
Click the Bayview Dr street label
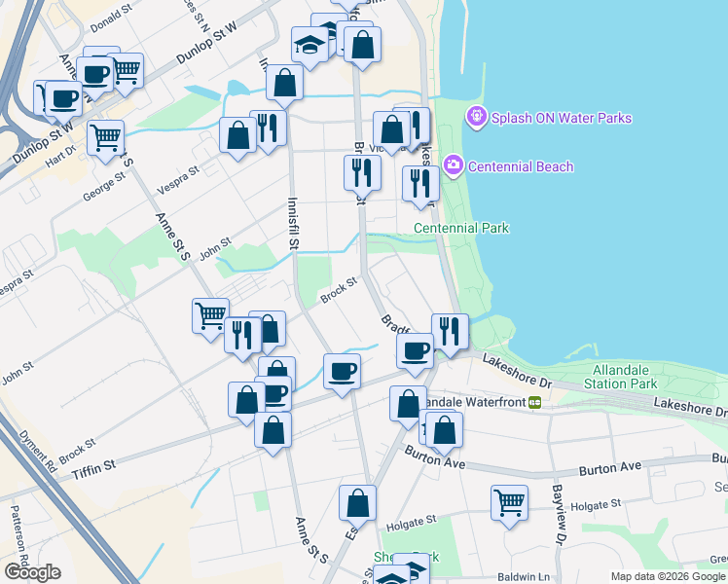pos(560,514)
